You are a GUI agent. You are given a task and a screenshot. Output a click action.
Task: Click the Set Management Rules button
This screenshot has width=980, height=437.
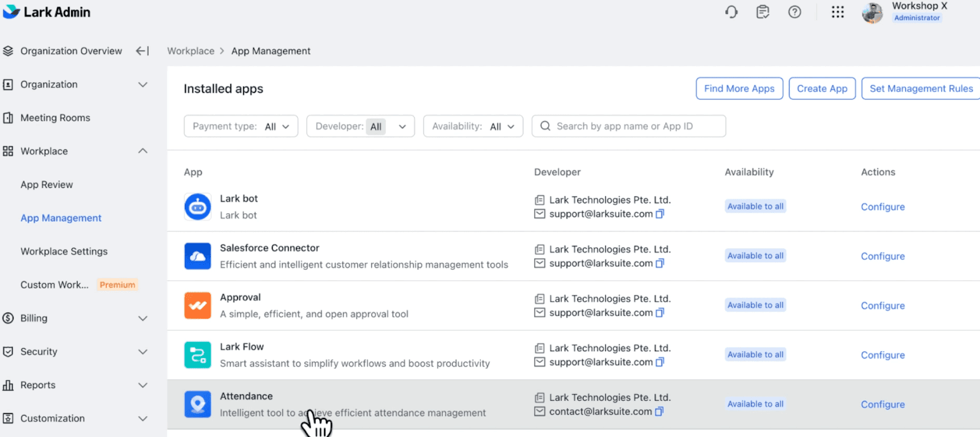coord(921,88)
